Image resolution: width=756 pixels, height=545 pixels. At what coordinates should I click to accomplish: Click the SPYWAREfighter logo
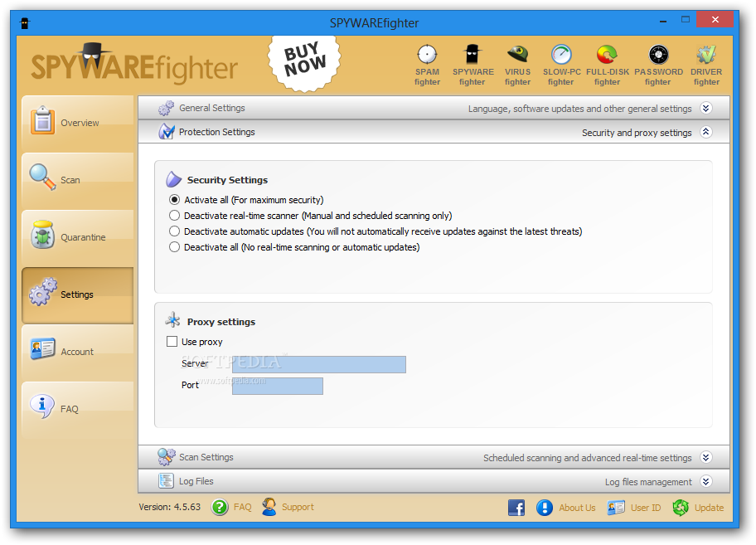(x=134, y=65)
